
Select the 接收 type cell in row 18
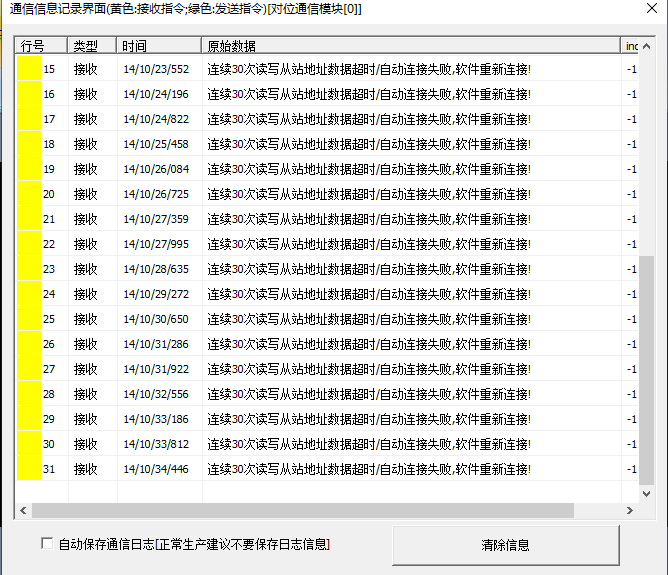[x=85, y=144]
